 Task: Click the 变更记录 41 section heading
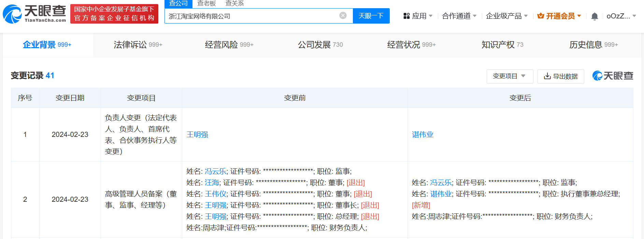point(32,75)
